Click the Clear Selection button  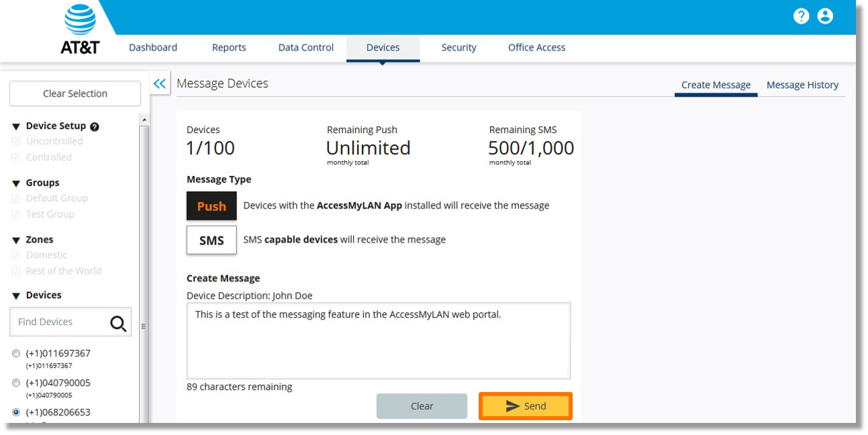[x=75, y=94]
